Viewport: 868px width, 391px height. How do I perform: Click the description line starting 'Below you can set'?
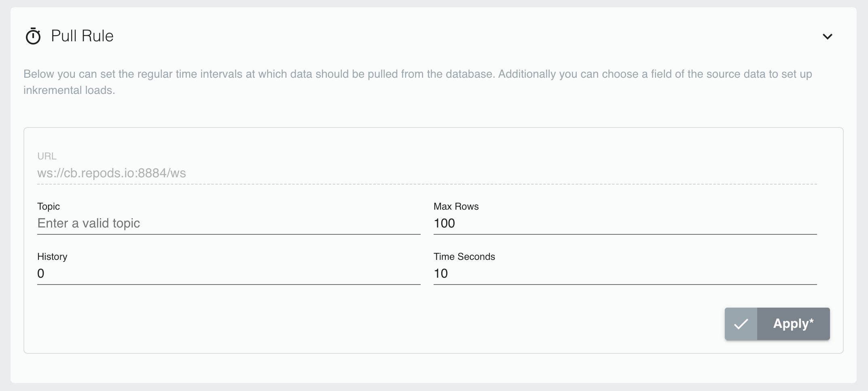coord(417,74)
